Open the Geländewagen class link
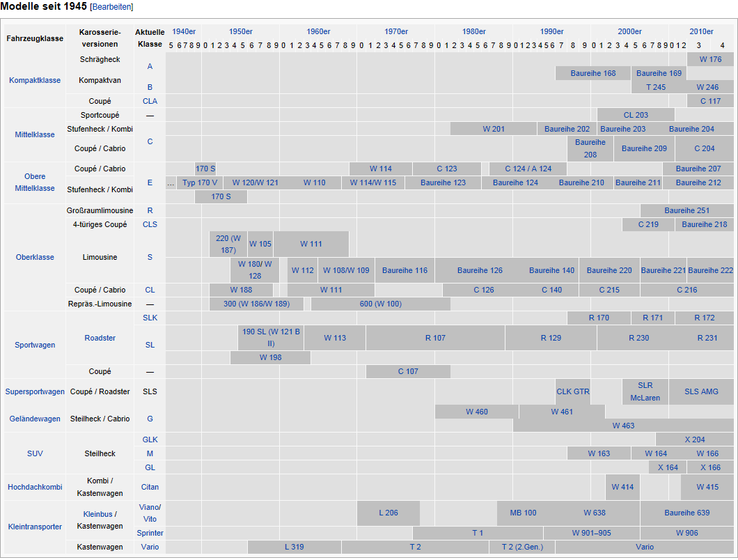738x560 pixels. coord(35,419)
